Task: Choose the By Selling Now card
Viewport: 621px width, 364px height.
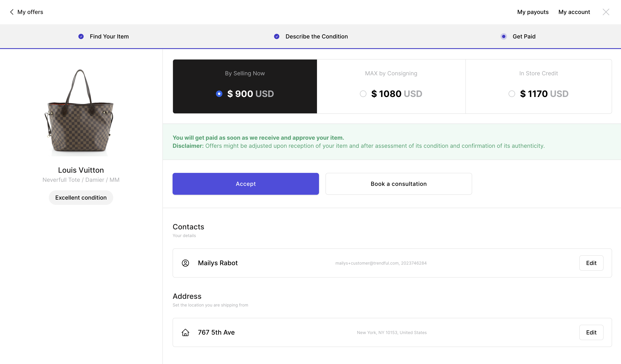Action: 245,86
